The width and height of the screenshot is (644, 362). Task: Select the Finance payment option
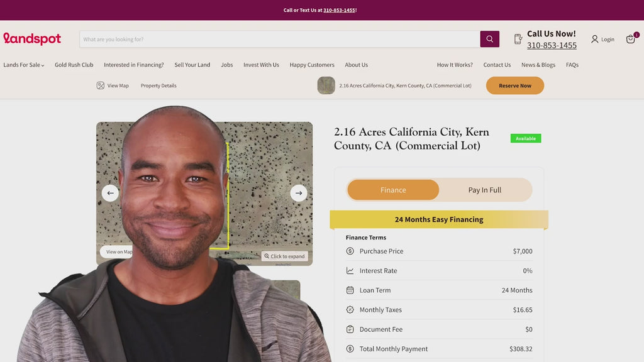tap(393, 190)
